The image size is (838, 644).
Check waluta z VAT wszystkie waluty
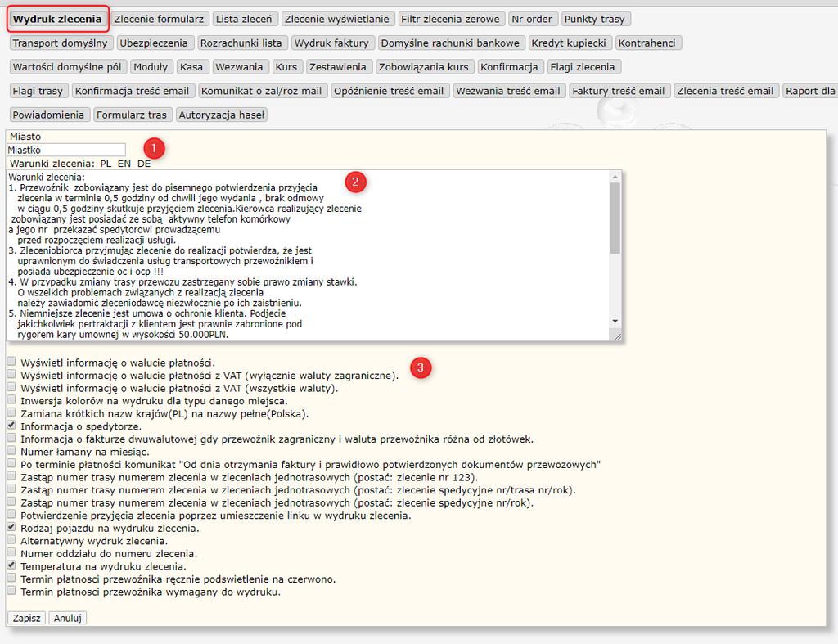click(x=11, y=387)
